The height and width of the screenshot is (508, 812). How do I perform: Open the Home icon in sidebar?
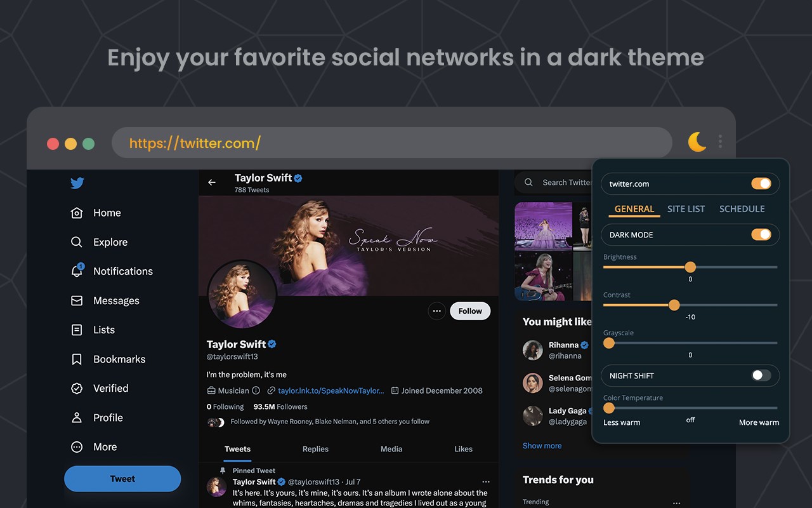[x=77, y=213]
